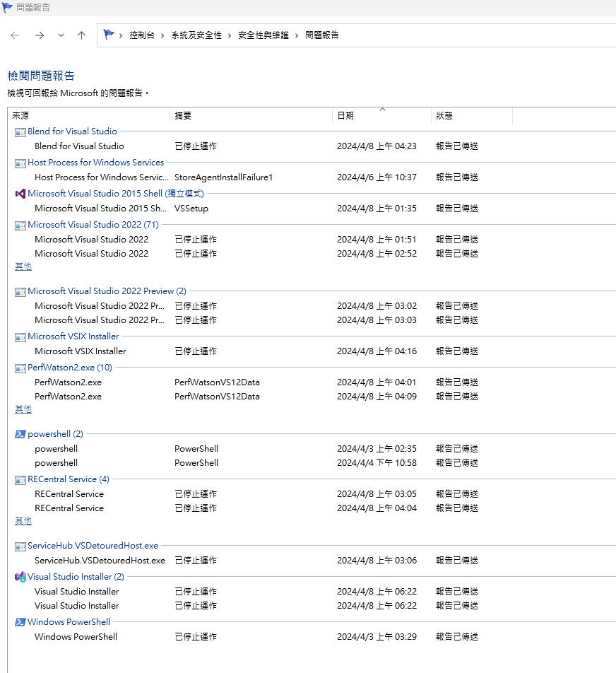This screenshot has height=673, width=616.
Task: Select the Visual Studio Installer icon
Action: point(20,576)
